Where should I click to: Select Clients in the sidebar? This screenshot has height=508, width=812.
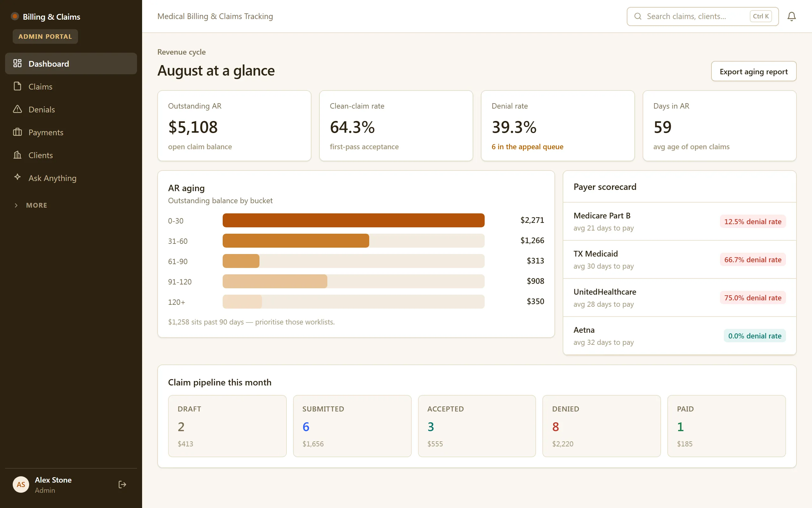(x=71, y=155)
